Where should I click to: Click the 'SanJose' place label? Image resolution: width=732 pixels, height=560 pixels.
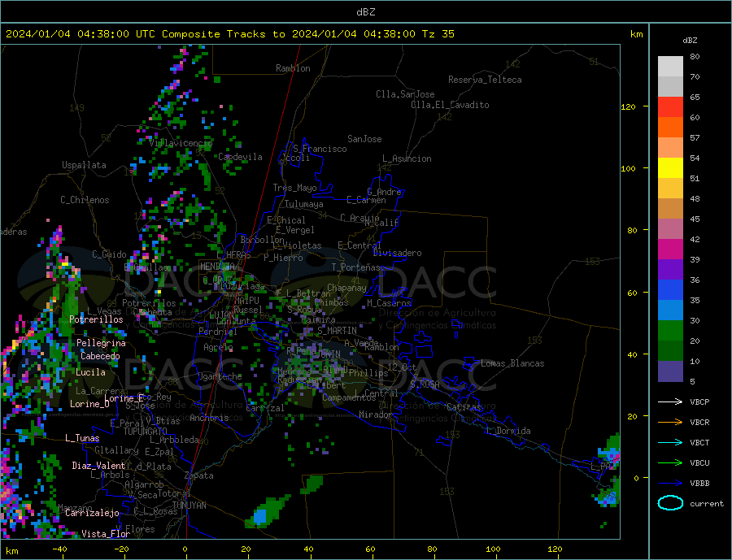point(364,139)
